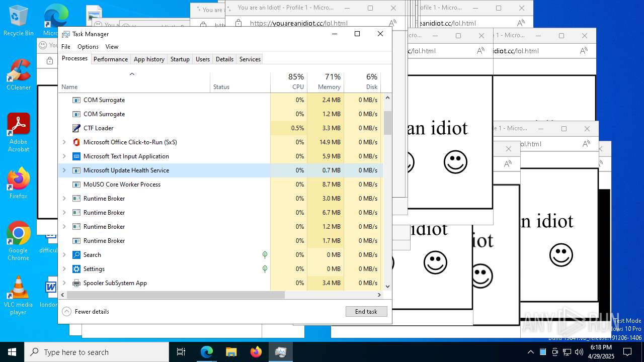Show hidden system tray icons
644x362 pixels.
pos(530,352)
